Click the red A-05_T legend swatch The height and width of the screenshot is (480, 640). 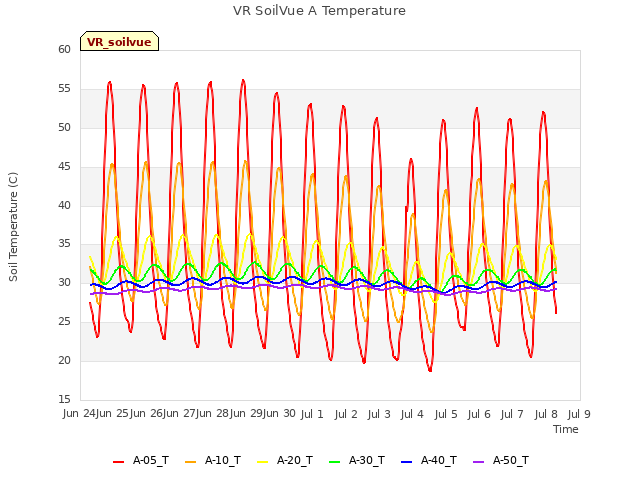click(x=118, y=462)
